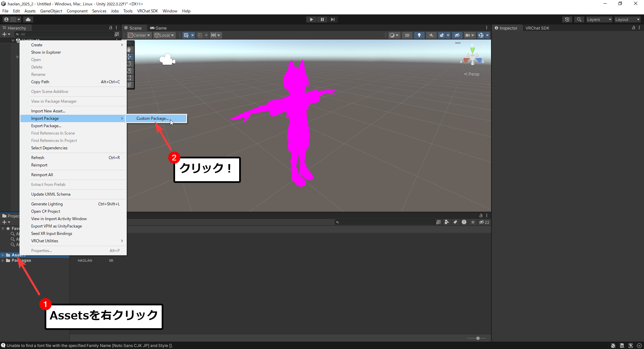Toggle scene audio icon
This screenshot has height=349, width=644.
click(x=431, y=35)
